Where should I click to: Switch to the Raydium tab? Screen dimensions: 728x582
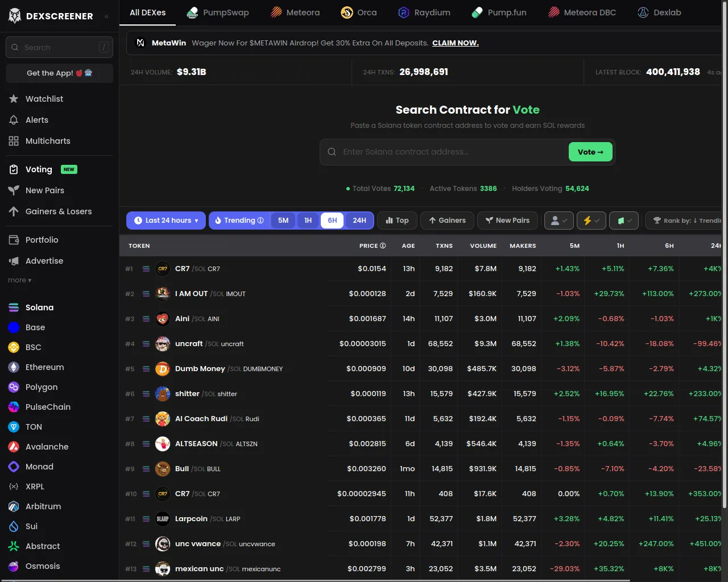(x=424, y=13)
